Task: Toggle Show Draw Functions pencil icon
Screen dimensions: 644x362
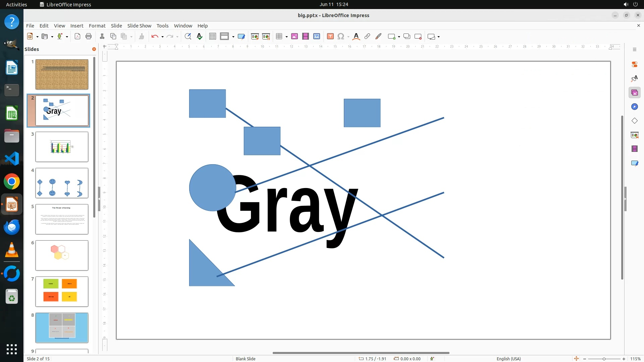Action: pos(378,37)
